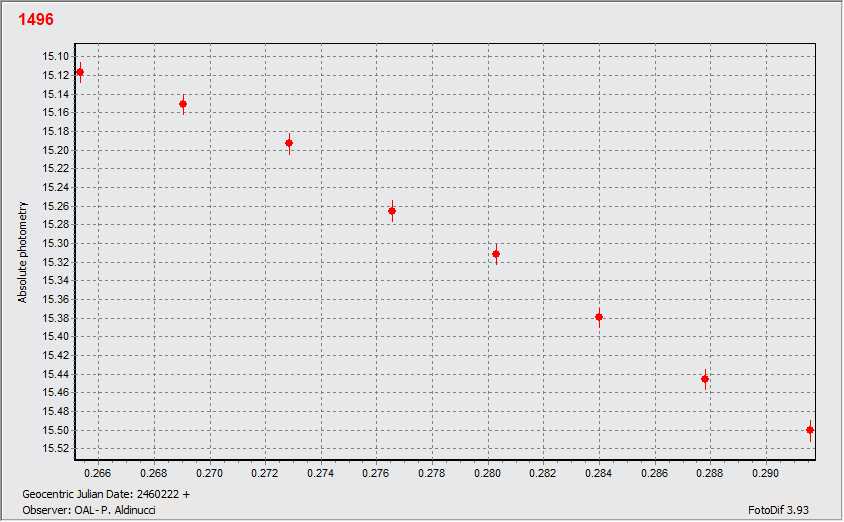844x522 pixels.
Task: Click the x-axis tick label 0.270
Action: (209, 474)
